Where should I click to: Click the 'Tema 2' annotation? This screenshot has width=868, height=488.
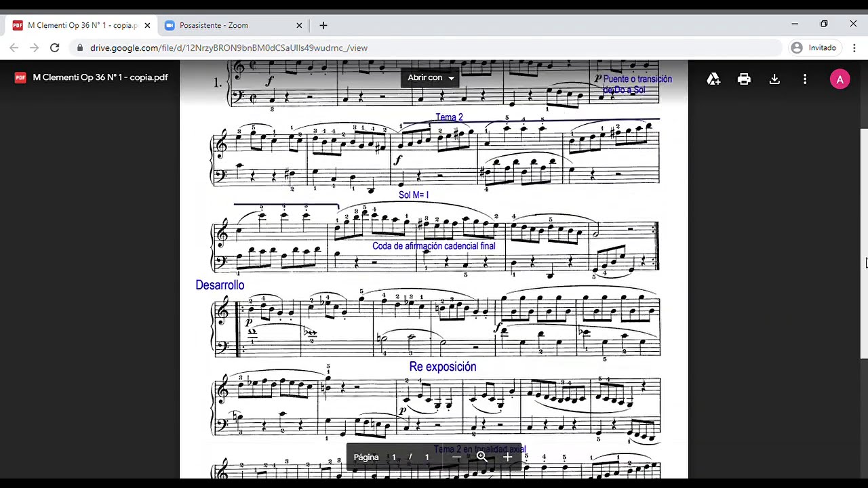coord(449,117)
